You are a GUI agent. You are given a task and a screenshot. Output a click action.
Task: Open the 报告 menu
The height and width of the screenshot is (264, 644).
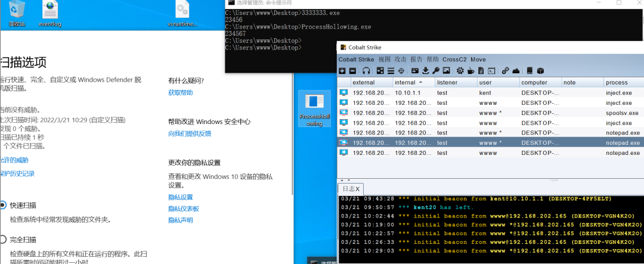[x=416, y=60]
